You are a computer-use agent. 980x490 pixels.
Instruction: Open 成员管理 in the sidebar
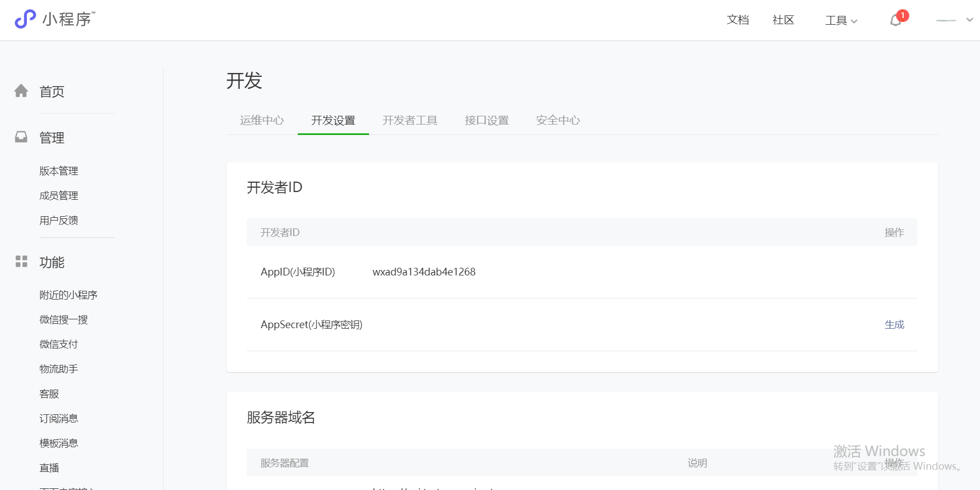(x=59, y=195)
